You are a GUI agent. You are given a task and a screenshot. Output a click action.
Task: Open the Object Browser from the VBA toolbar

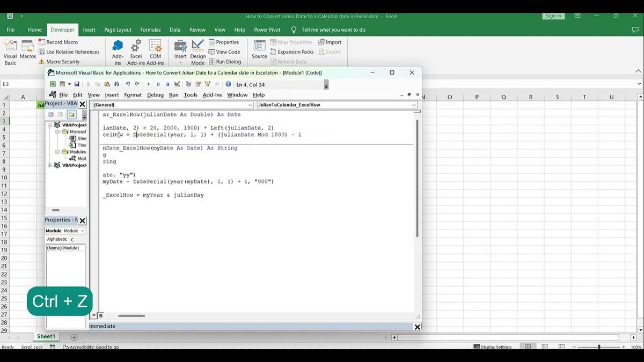pos(207,84)
